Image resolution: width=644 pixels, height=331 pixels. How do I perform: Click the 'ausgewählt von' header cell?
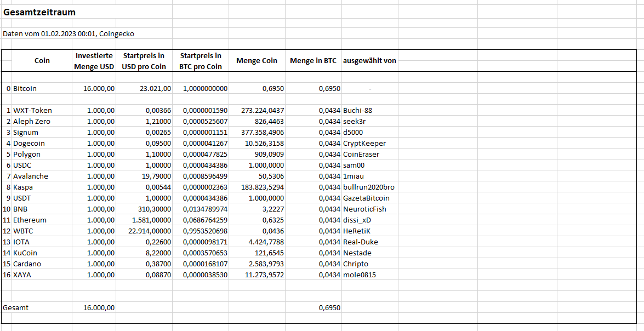click(369, 61)
